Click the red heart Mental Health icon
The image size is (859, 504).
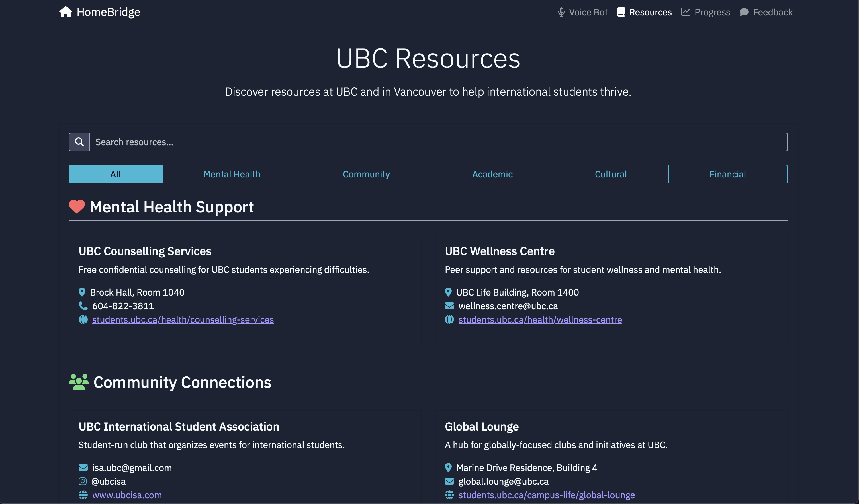point(77,206)
